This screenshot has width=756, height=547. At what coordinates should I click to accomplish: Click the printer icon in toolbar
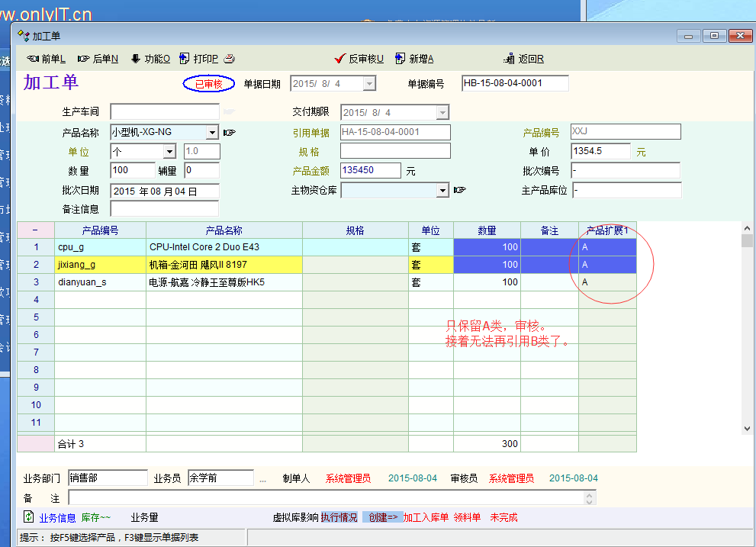point(229,59)
